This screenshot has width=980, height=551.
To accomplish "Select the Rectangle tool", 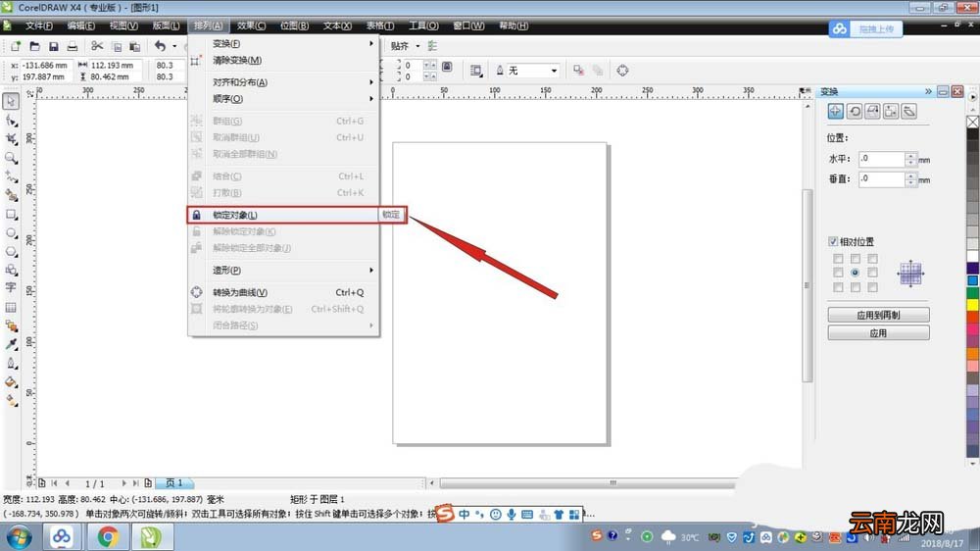I will pos(11,214).
